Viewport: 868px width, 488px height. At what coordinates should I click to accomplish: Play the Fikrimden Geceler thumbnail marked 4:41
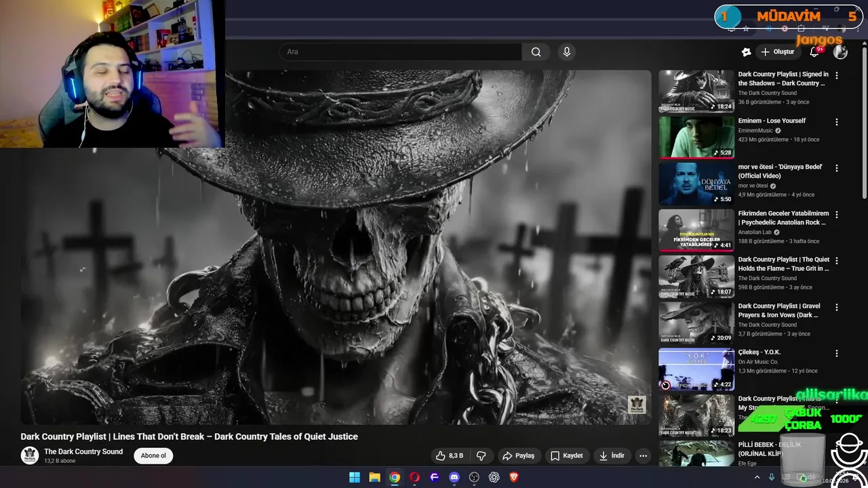(x=696, y=230)
